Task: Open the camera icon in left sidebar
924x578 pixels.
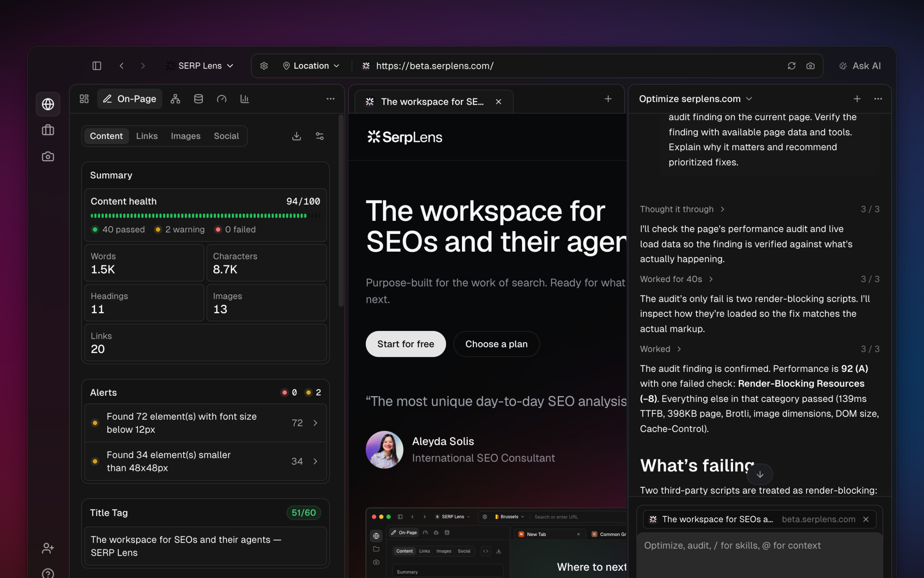Action: [x=48, y=156]
